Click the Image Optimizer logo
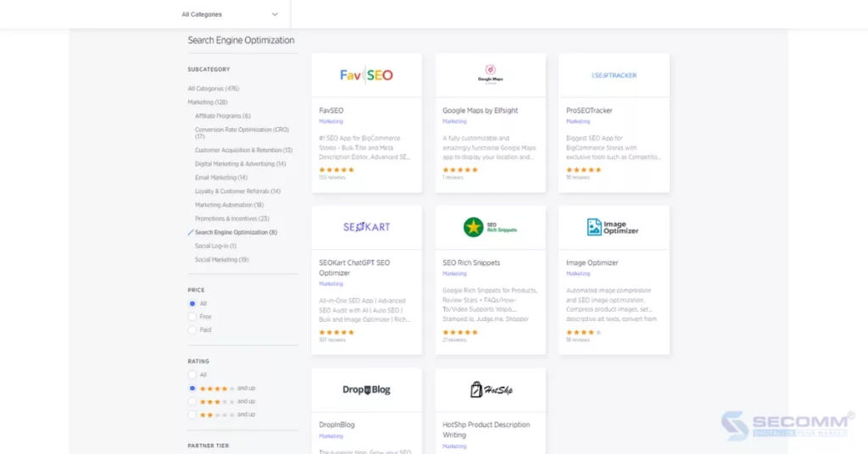The height and width of the screenshot is (454, 868). pyautogui.click(x=613, y=227)
